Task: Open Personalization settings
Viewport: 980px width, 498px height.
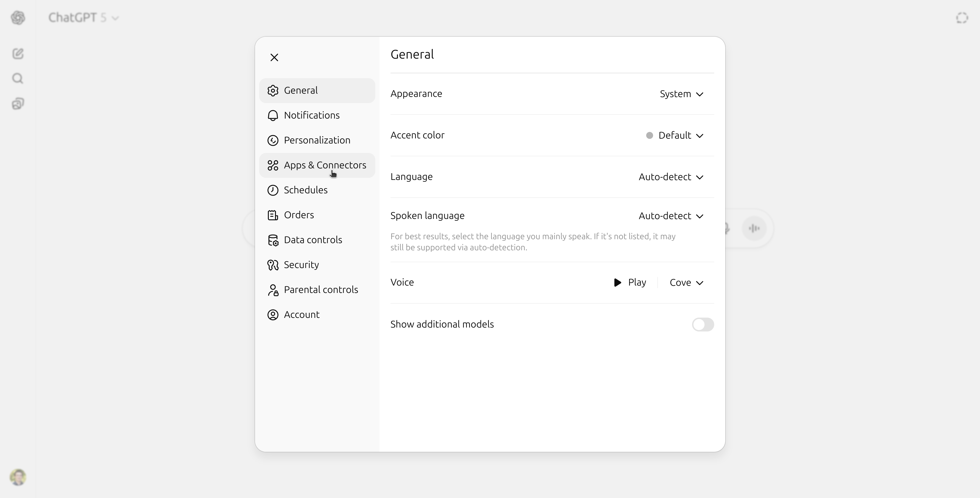Action: point(317,140)
